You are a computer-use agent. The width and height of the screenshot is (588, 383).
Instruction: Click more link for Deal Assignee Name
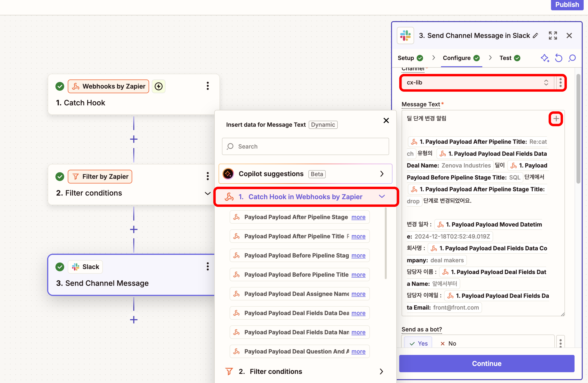click(358, 294)
